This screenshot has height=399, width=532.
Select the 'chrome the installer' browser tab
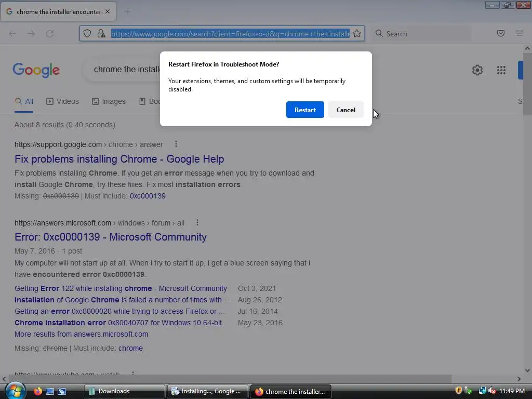[58, 11]
